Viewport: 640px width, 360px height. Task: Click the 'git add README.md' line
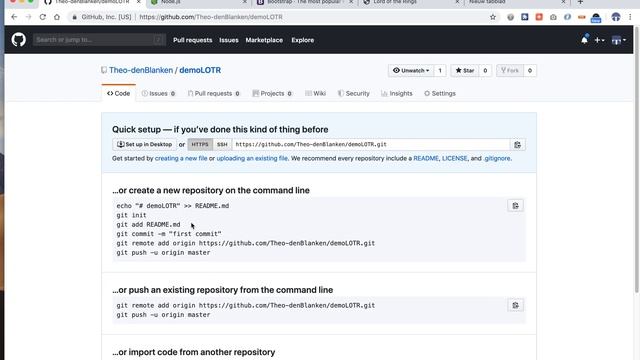[x=148, y=224]
